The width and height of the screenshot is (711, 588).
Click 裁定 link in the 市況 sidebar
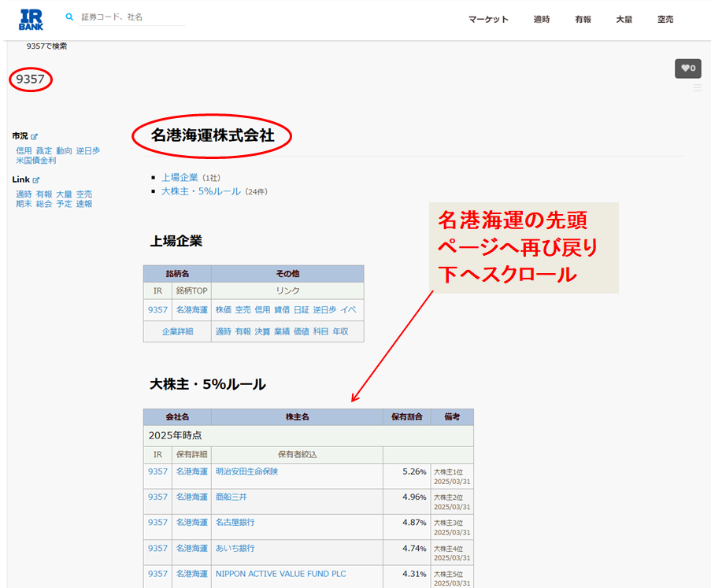[44, 150]
